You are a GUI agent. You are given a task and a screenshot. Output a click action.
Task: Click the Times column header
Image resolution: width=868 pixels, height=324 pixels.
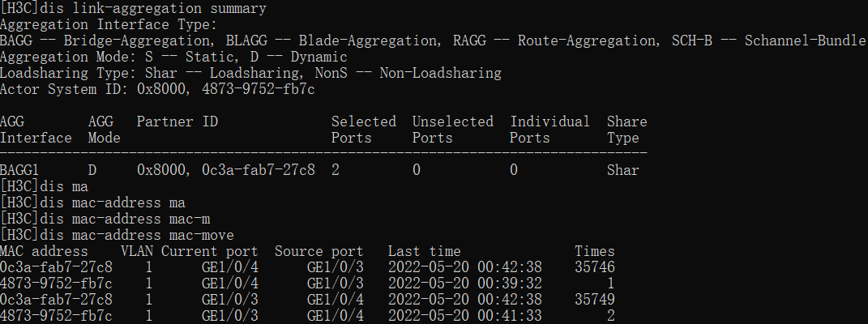click(594, 251)
